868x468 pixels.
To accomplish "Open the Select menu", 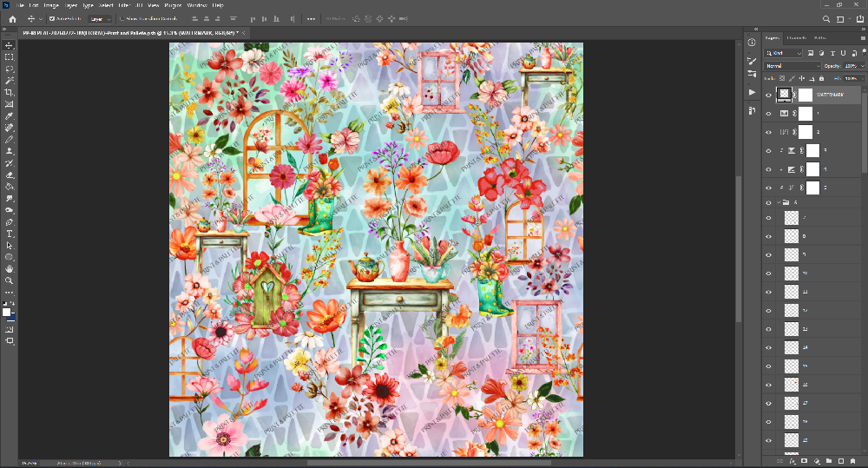I will coord(106,5).
